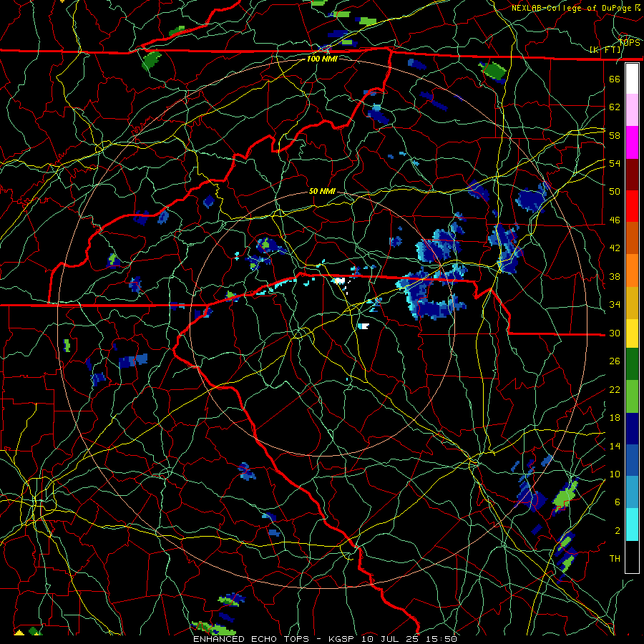
Task: Click the white swatch atop the legend
Action: 632,79
